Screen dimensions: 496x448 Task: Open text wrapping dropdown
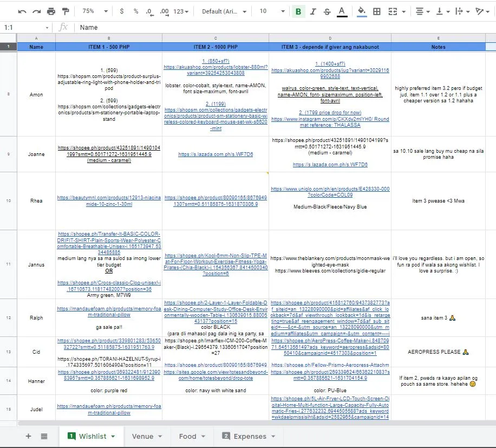(462, 12)
